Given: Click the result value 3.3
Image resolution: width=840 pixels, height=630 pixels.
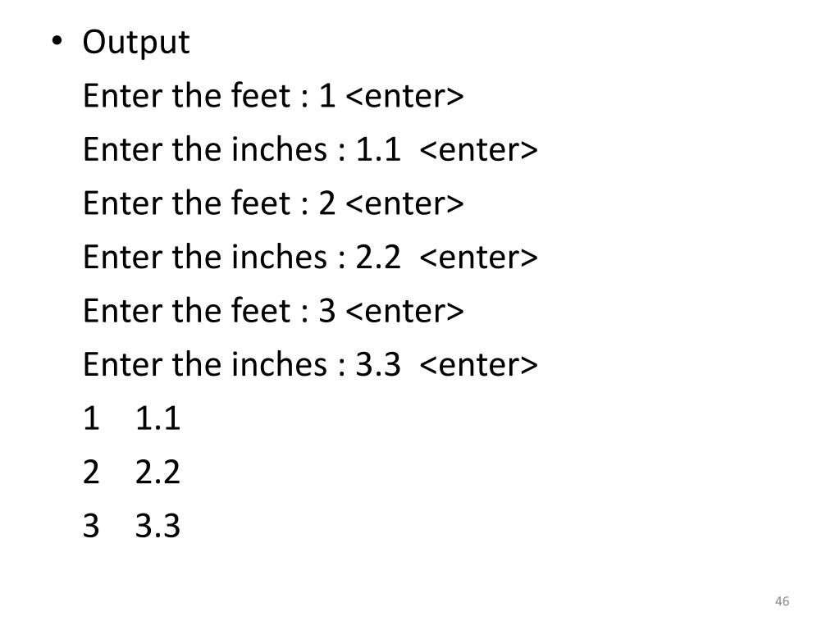Looking at the screenshot, I should tap(157, 526).
